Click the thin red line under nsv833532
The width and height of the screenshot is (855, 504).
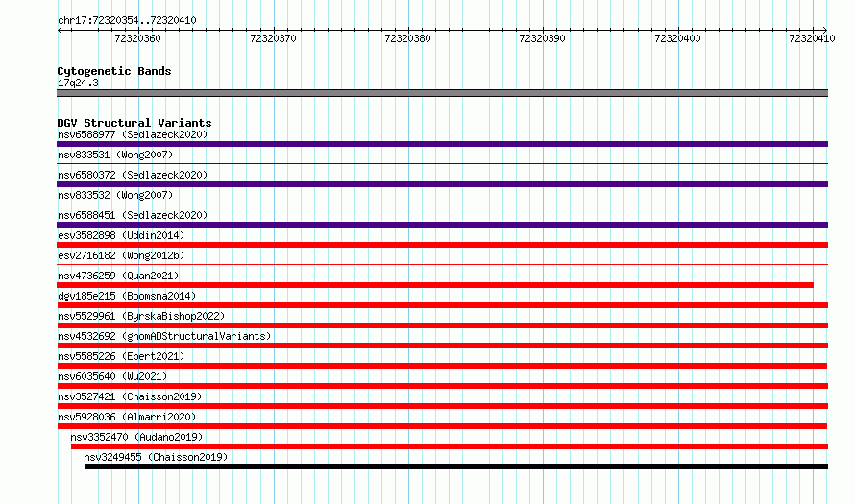click(x=442, y=204)
